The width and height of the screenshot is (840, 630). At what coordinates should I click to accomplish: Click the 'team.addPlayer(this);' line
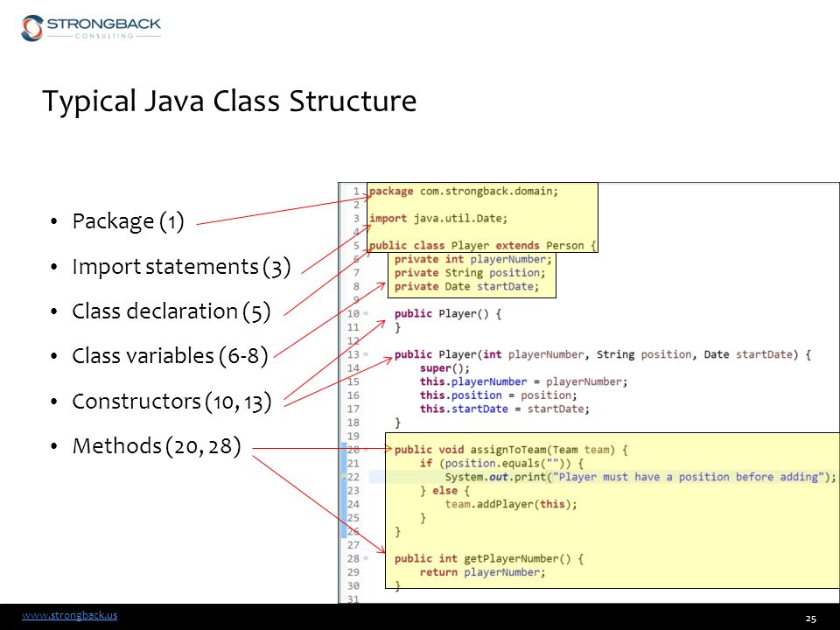point(511,504)
